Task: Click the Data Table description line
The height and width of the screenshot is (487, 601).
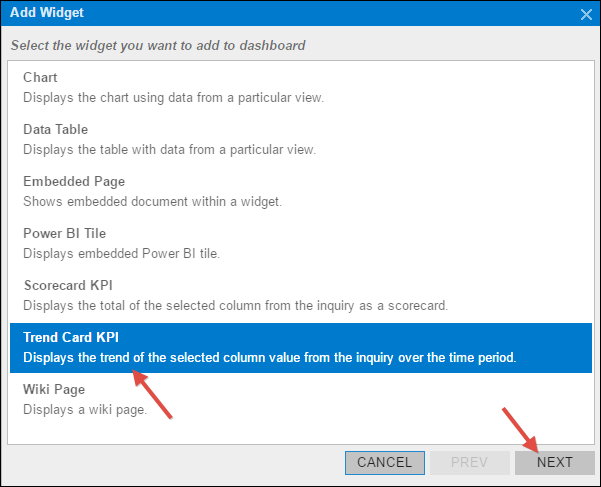Action: pyautogui.click(x=169, y=149)
